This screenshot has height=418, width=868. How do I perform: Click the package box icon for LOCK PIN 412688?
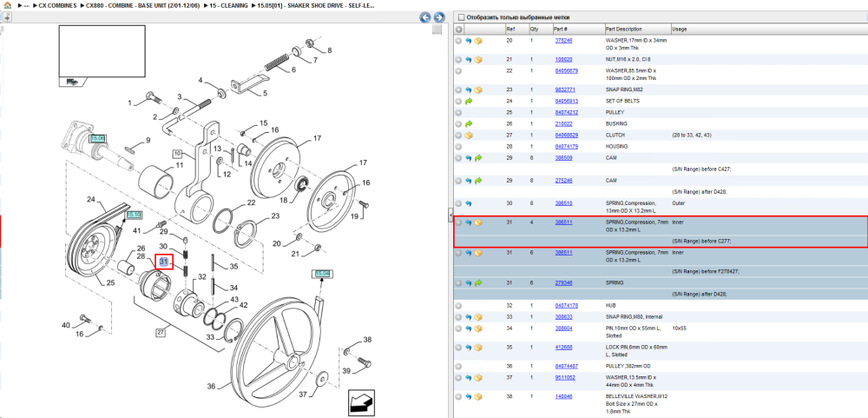pyautogui.click(x=477, y=348)
